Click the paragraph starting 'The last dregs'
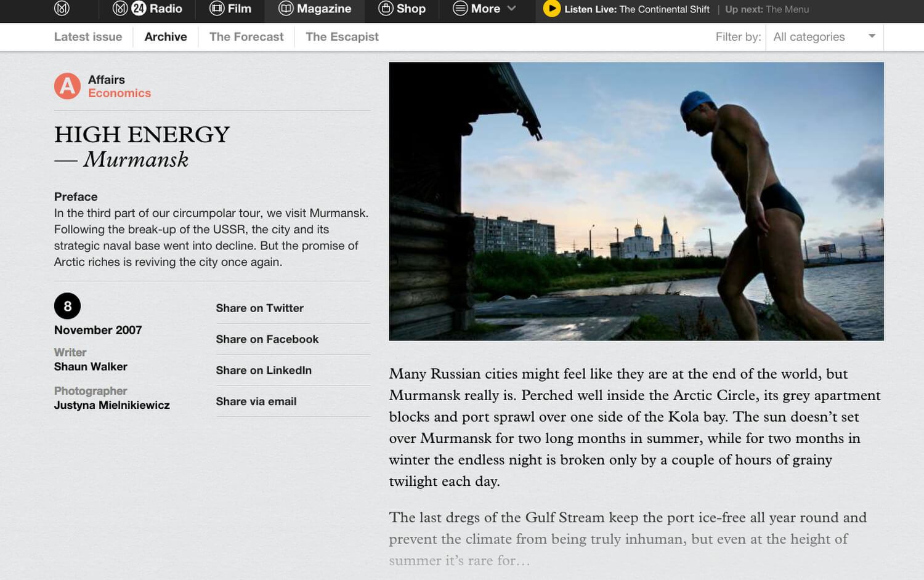 pos(628,539)
